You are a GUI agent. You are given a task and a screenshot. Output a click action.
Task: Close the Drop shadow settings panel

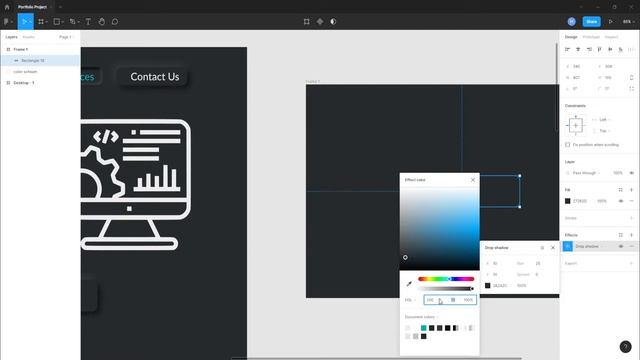click(x=553, y=248)
